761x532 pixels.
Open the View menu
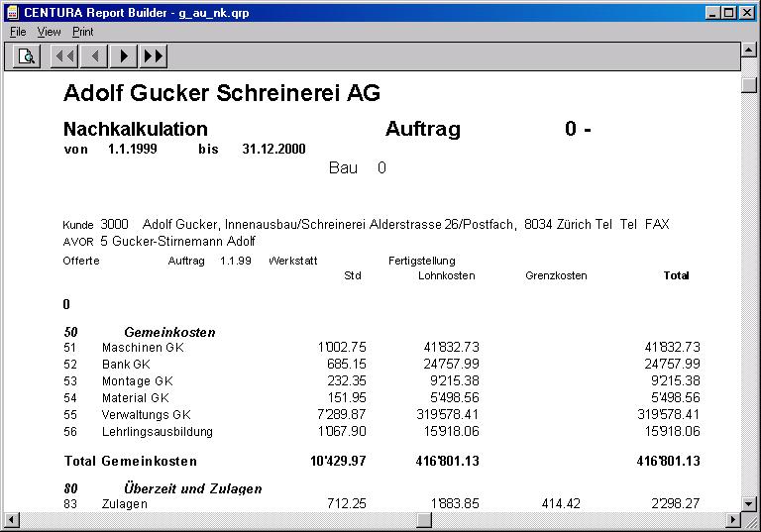coord(49,32)
